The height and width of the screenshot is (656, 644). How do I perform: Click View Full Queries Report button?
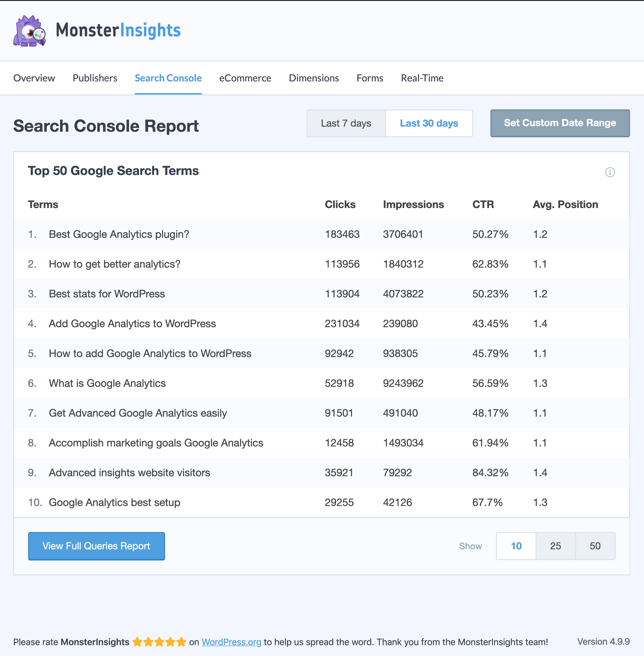96,546
